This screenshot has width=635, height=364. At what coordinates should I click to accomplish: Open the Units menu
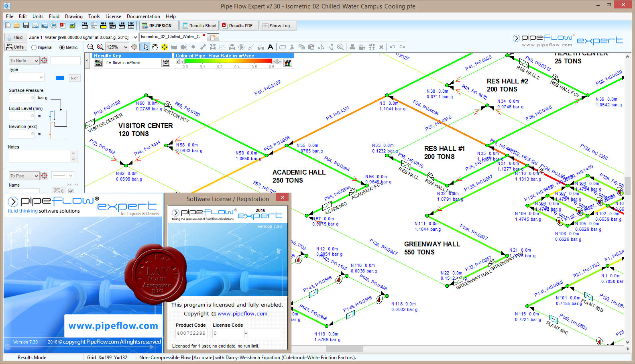[38, 16]
